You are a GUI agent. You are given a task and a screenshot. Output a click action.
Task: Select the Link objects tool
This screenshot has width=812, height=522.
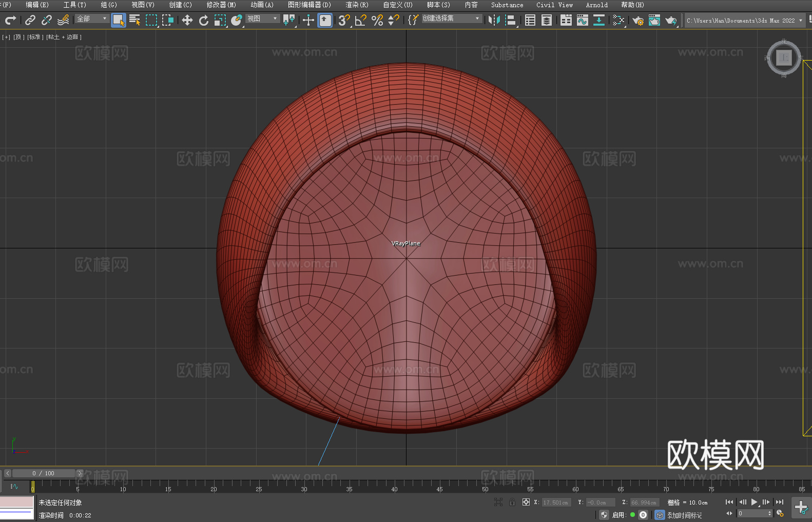pos(30,20)
